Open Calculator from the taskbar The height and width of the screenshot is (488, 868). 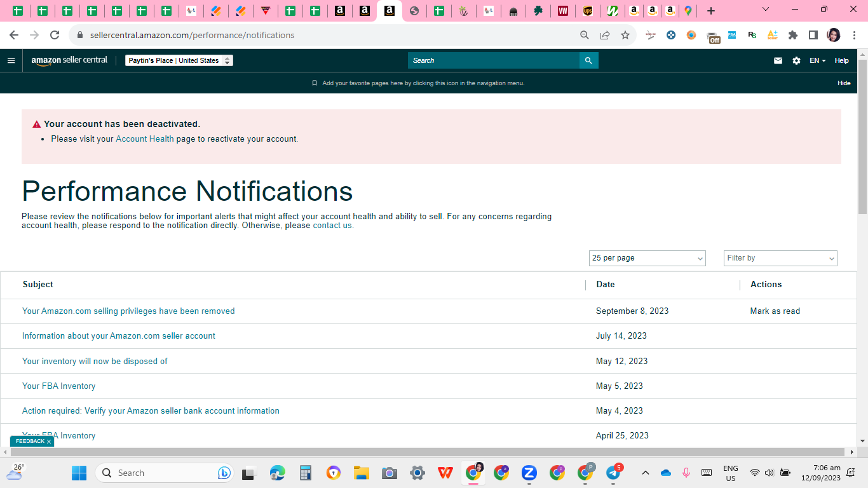click(x=306, y=473)
